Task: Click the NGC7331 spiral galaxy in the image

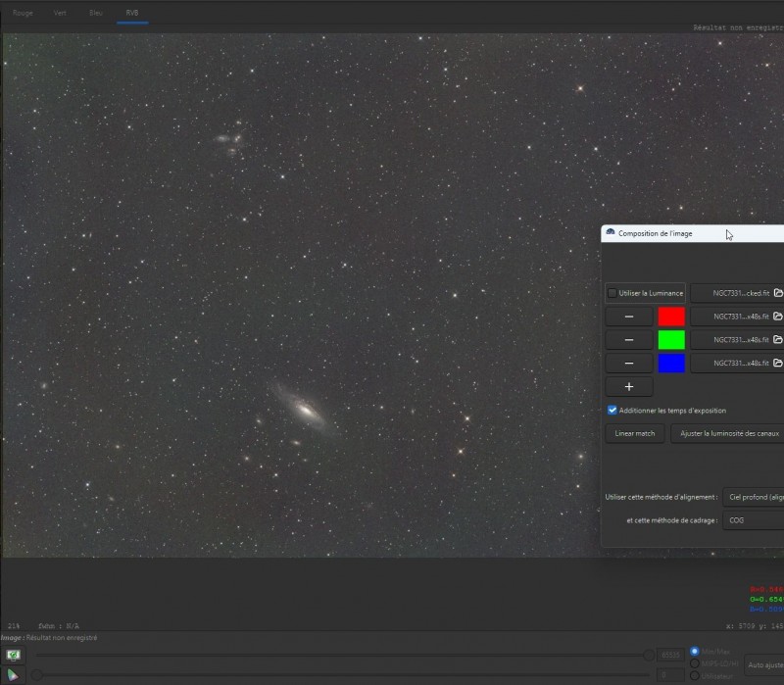Action: click(x=306, y=411)
